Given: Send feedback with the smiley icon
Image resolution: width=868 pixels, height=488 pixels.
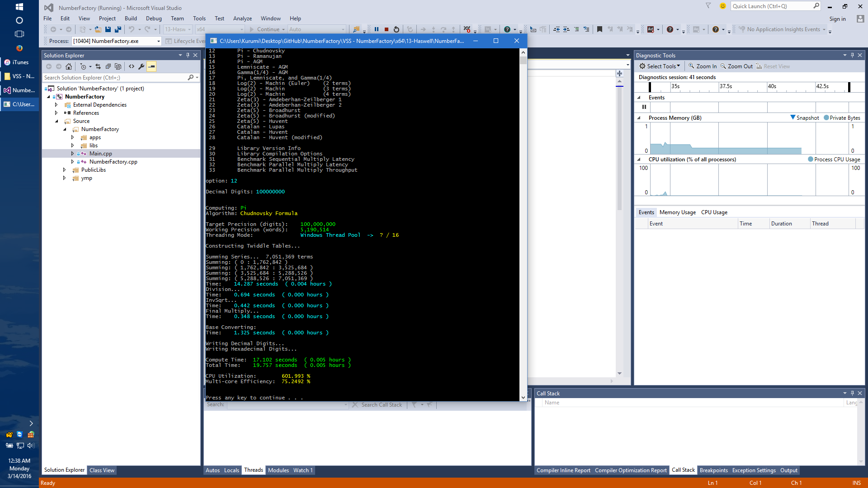Looking at the screenshot, I should [x=722, y=6].
